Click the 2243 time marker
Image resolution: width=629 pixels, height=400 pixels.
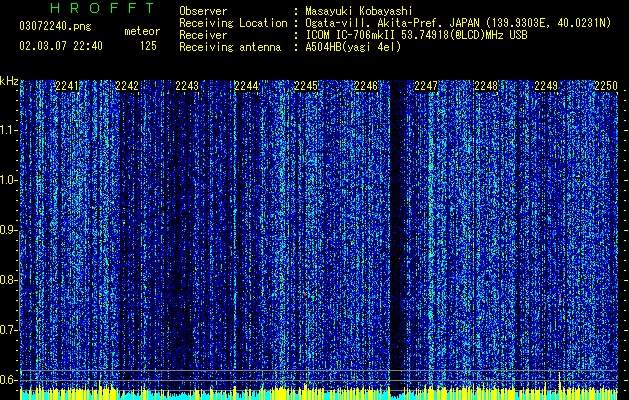click(x=187, y=85)
